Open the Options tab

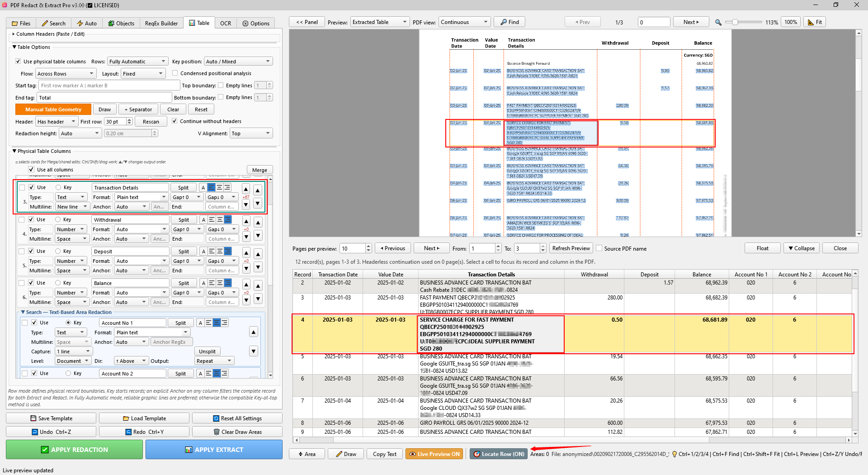[x=256, y=24]
